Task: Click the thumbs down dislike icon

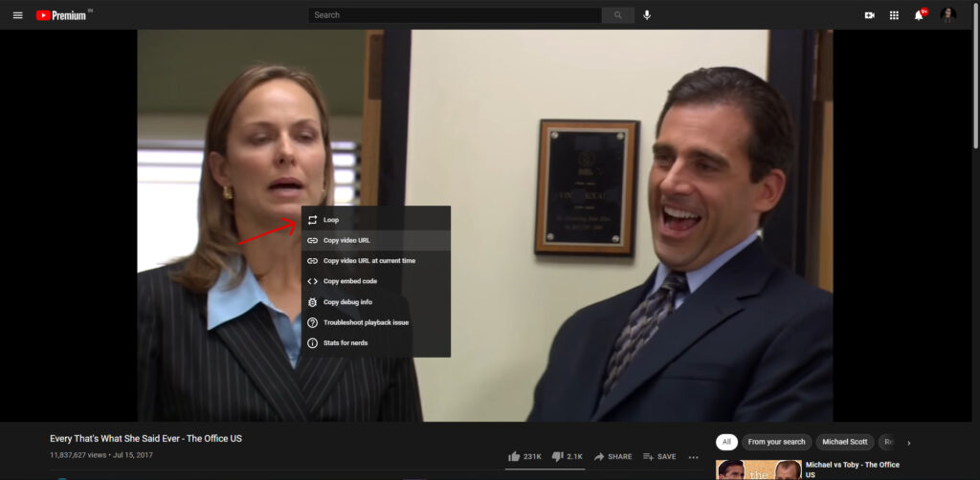Action: (x=558, y=456)
